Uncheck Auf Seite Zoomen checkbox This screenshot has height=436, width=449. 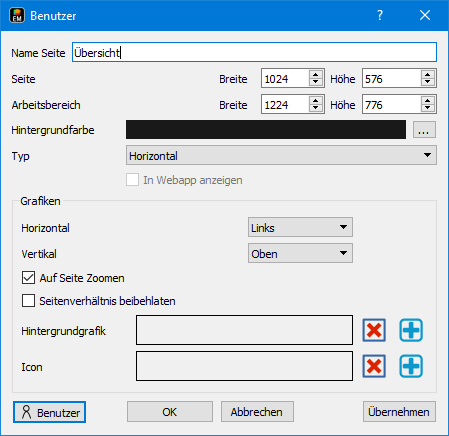pyautogui.click(x=28, y=278)
